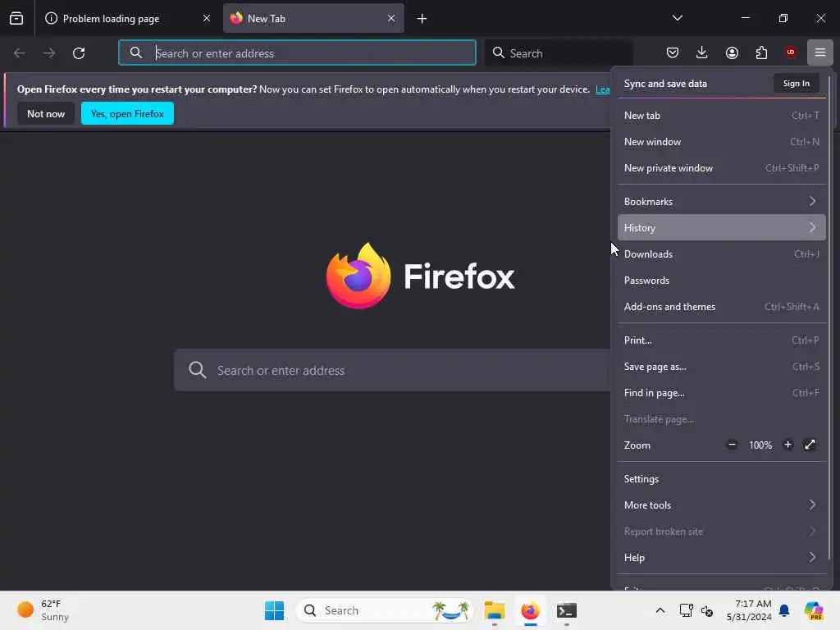Open Downloads from the menu
Image resolution: width=840 pixels, height=630 pixels.
(721, 254)
